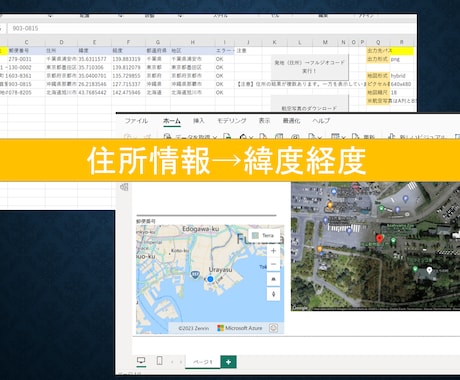Select latitude cell 43.7685442
The image size is (460, 380).
click(x=94, y=92)
